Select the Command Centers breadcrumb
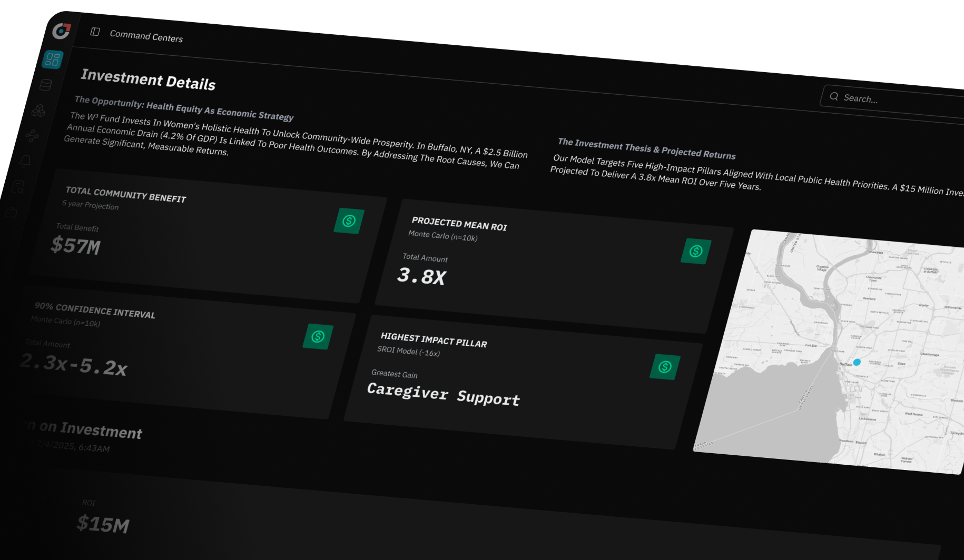Image resolution: width=964 pixels, height=560 pixels. (146, 36)
